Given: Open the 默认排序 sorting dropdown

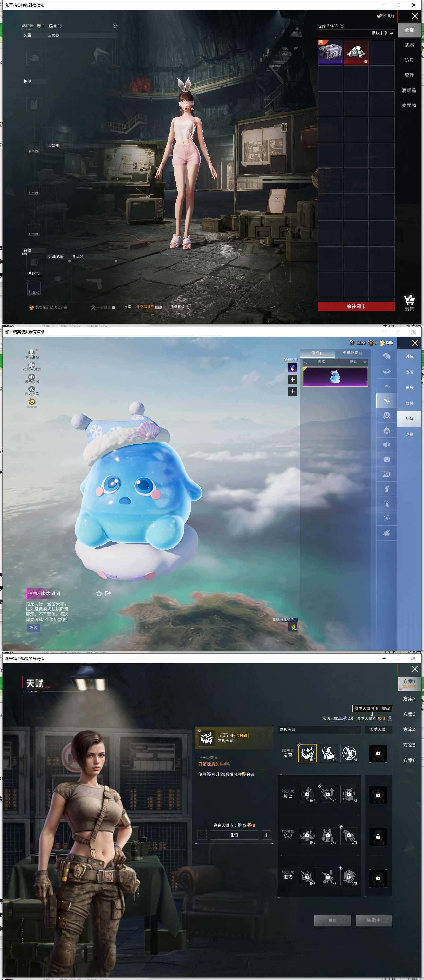Looking at the screenshot, I should coord(382,33).
